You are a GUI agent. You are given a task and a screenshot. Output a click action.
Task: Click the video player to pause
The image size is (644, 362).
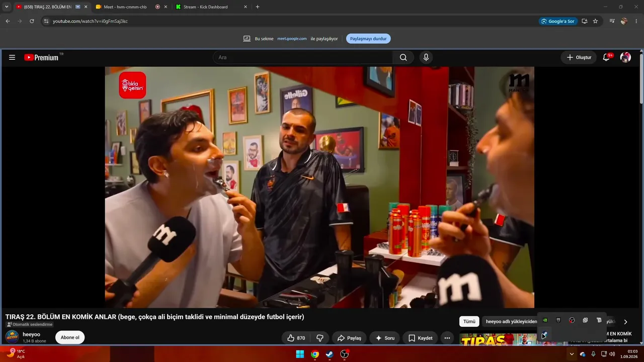coord(319,187)
